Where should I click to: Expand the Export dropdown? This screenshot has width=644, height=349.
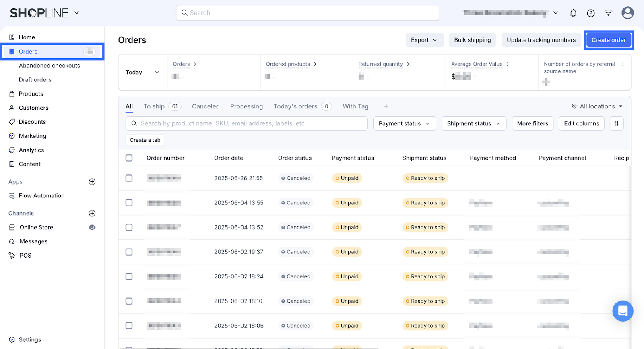click(x=424, y=40)
